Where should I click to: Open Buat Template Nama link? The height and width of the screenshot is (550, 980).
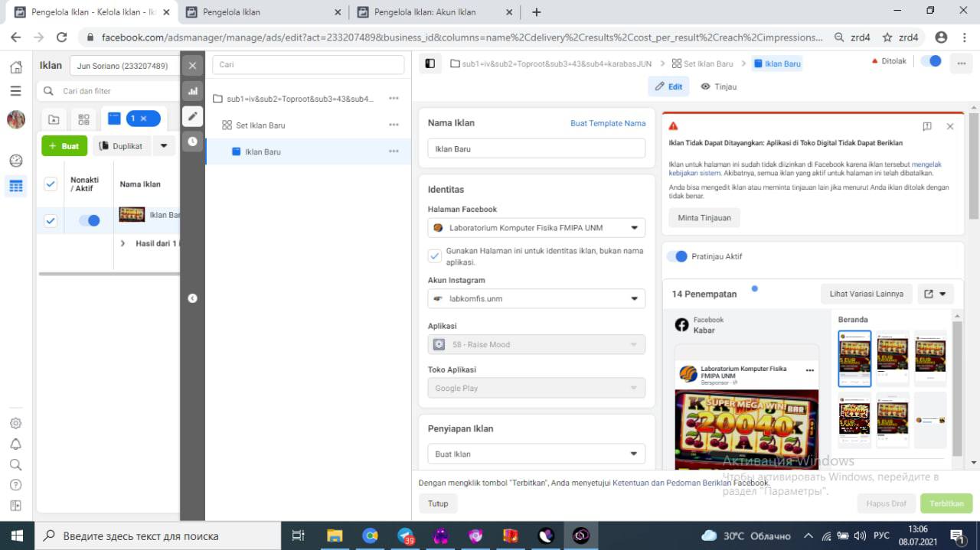pyautogui.click(x=608, y=123)
